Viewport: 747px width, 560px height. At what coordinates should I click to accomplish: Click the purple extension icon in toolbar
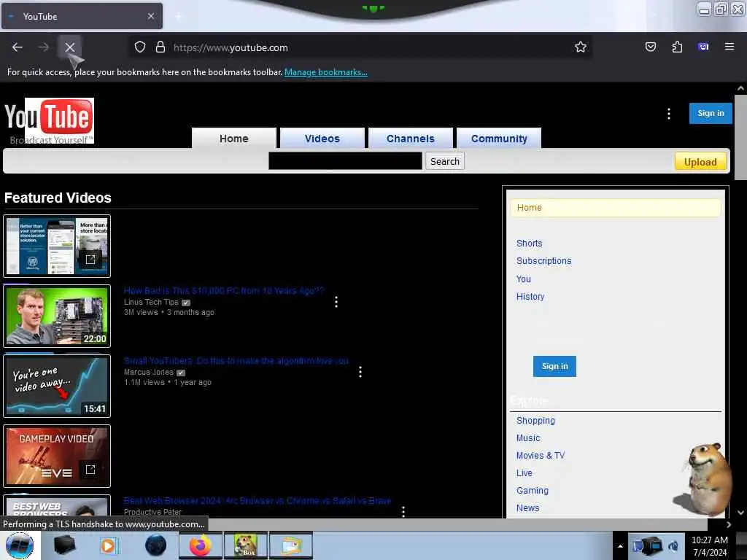[703, 47]
